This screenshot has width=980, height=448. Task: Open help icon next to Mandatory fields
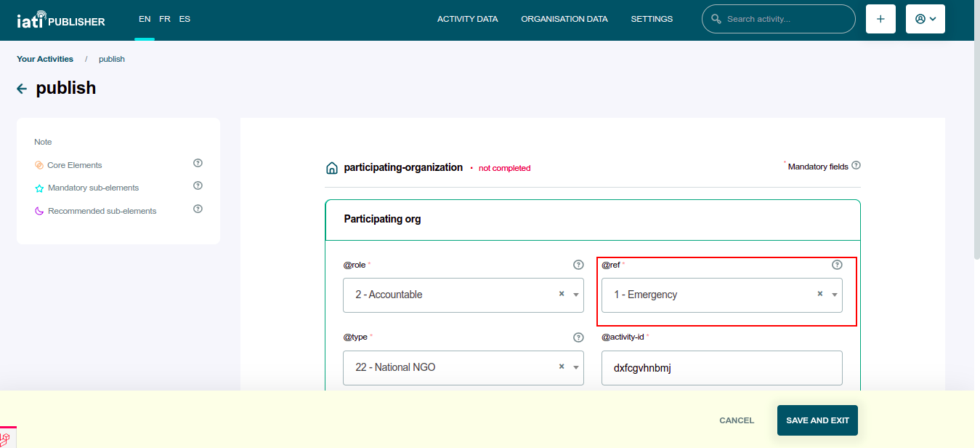pyautogui.click(x=857, y=166)
